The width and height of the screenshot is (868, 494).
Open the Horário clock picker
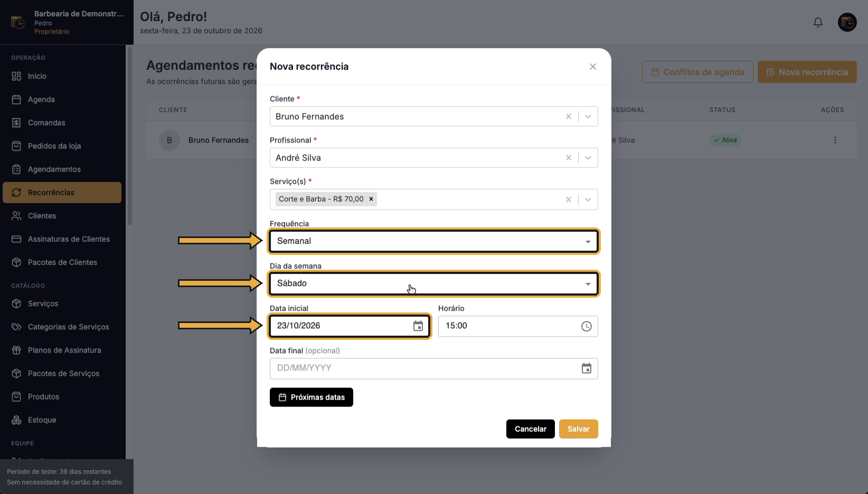click(x=587, y=326)
